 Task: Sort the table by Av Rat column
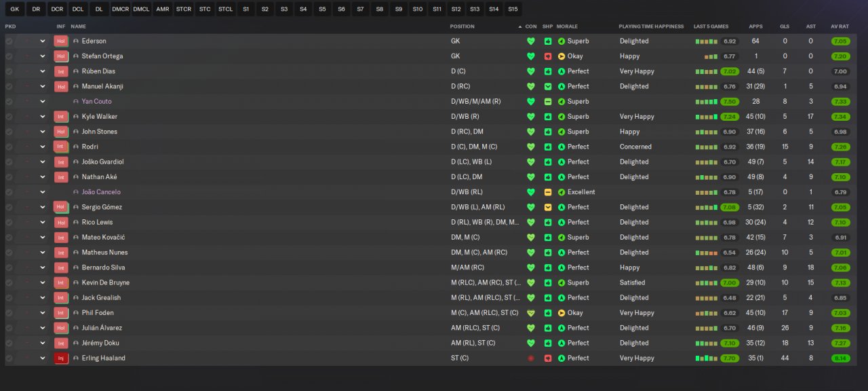coord(840,26)
